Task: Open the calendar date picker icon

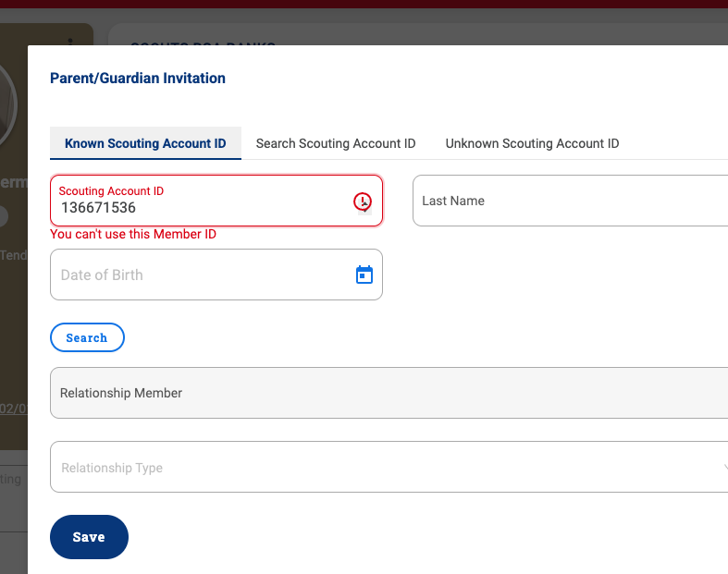Action: click(364, 275)
